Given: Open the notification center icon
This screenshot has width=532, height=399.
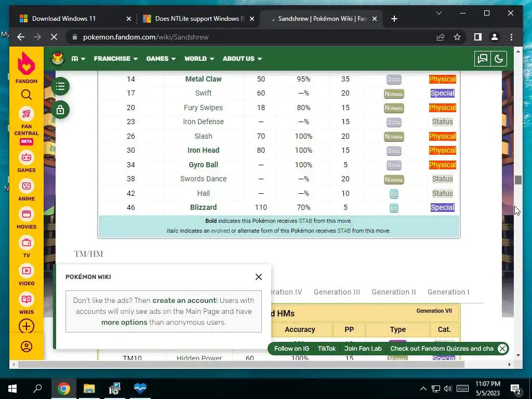Looking at the screenshot, I should click(516, 389).
